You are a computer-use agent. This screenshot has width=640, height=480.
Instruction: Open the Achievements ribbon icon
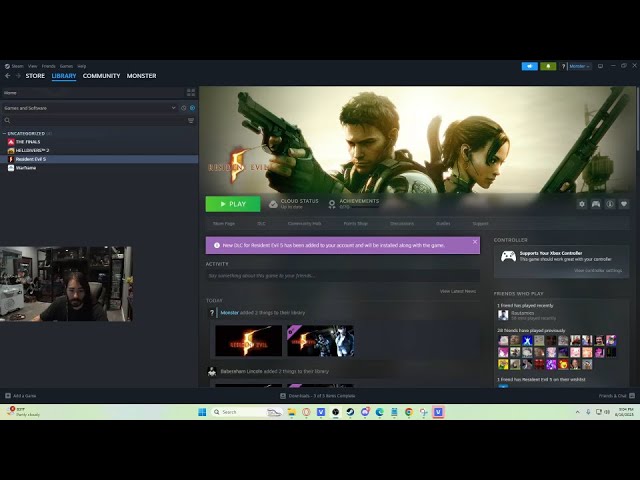[x=332, y=204]
